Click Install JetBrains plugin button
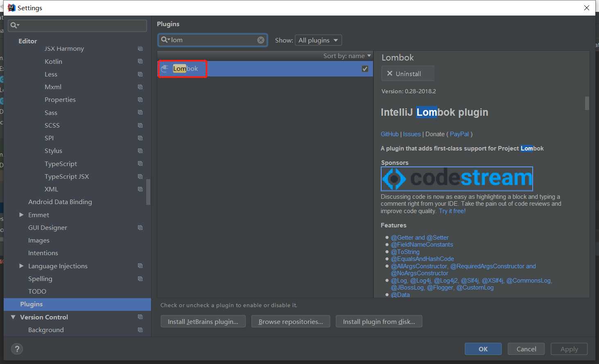This screenshot has width=599, height=364. pyautogui.click(x=203, y=321)
